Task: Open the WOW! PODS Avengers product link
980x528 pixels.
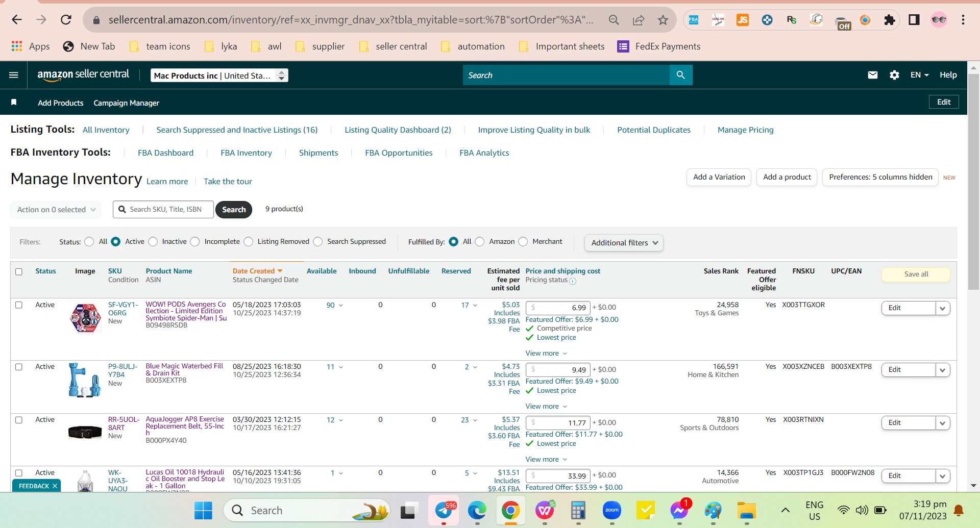Action: tap(186, 311)
